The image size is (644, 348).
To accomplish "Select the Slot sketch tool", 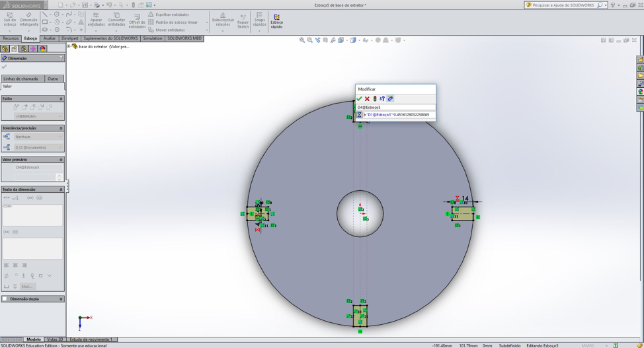I will click(x=45, y=30).
